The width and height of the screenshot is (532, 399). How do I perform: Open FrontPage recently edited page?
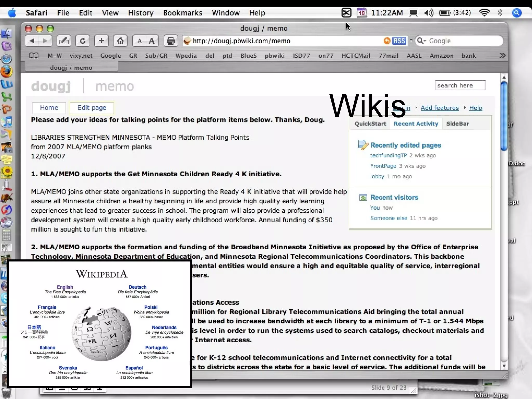[x=383, y=166]
